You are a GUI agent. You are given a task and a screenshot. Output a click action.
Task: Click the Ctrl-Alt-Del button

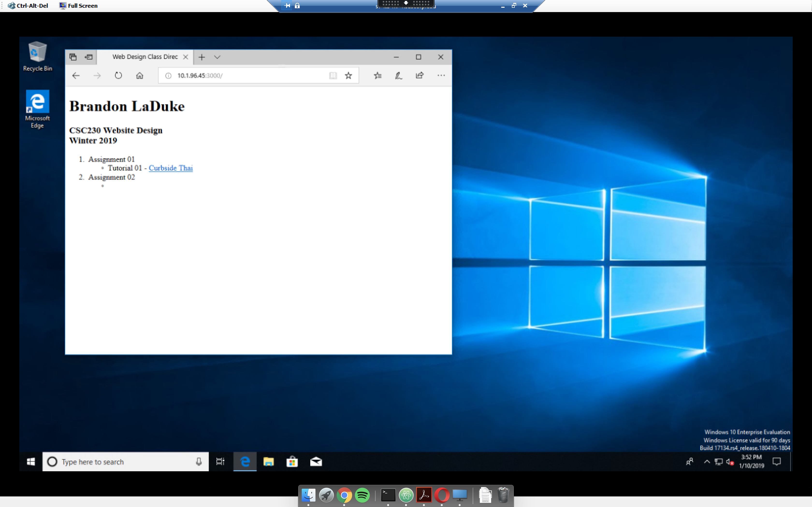tap(28, 5)
